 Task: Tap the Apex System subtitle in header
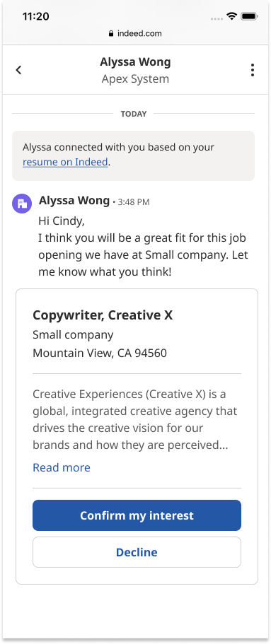tap(135, 79)
